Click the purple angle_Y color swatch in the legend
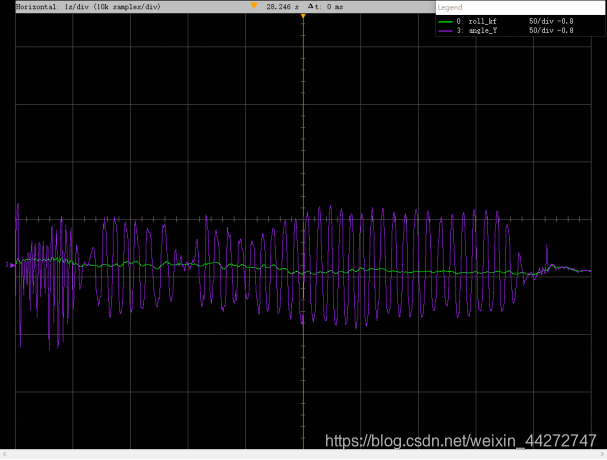This screenshot has width=607, height=460. [x=445, y=31]
